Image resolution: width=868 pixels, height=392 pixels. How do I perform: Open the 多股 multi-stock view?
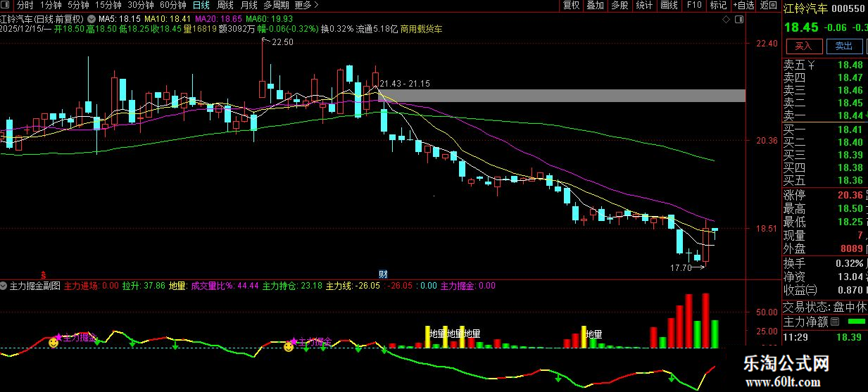pos(619,5)
